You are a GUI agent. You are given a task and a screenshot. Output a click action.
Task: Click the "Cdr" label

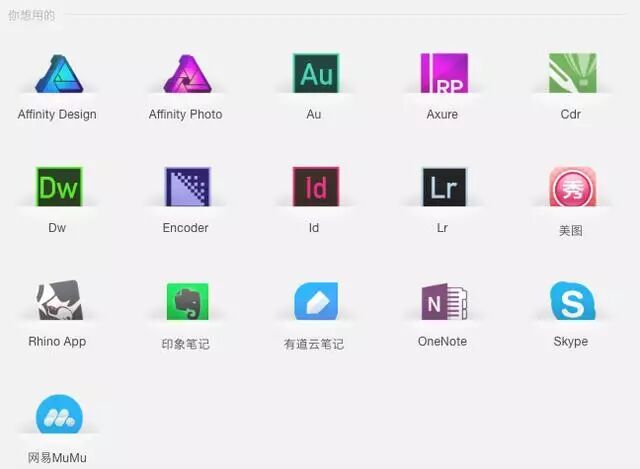tap(571, 114)
